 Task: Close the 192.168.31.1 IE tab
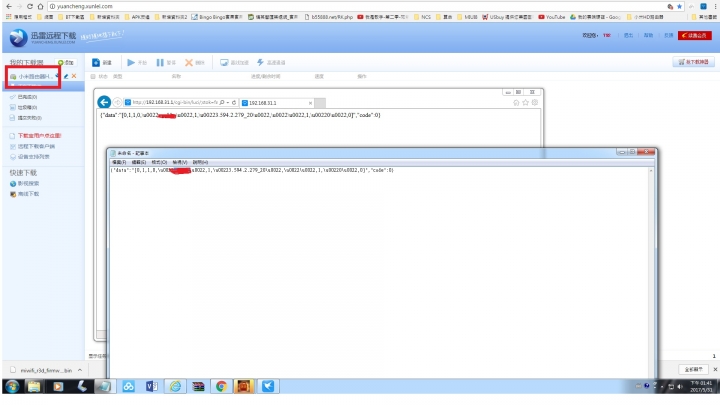pyautogui.click(x=310, y=103)
